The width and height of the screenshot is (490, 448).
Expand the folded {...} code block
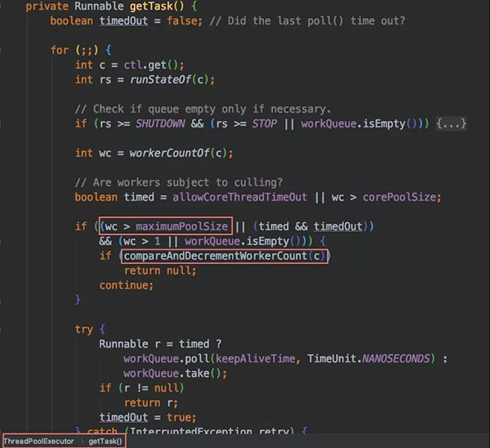click(x=451, y=124)
